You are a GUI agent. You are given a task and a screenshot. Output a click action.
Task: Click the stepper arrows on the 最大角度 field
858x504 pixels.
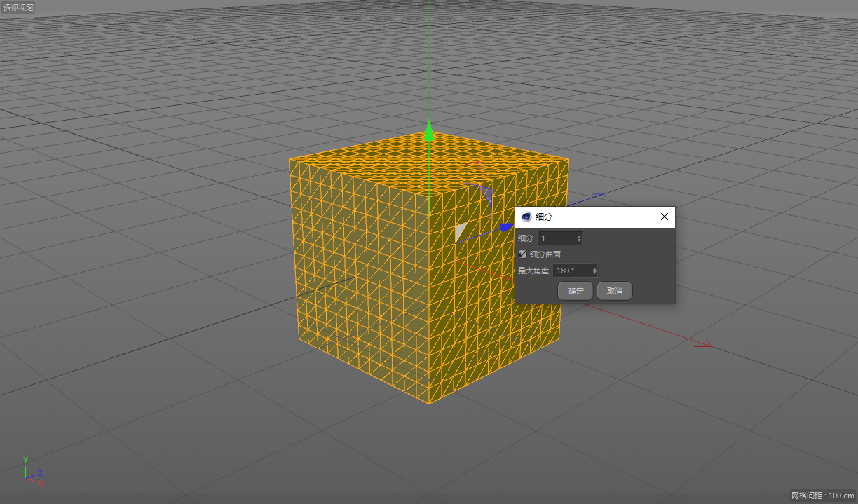(x=594, y=271)
